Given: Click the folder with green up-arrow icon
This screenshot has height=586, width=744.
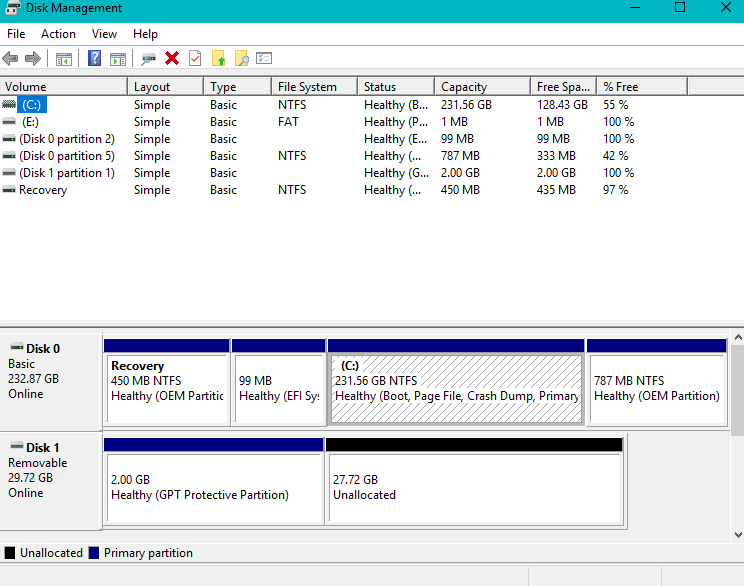Looking at the screenshot, I should tap(219, 58).
